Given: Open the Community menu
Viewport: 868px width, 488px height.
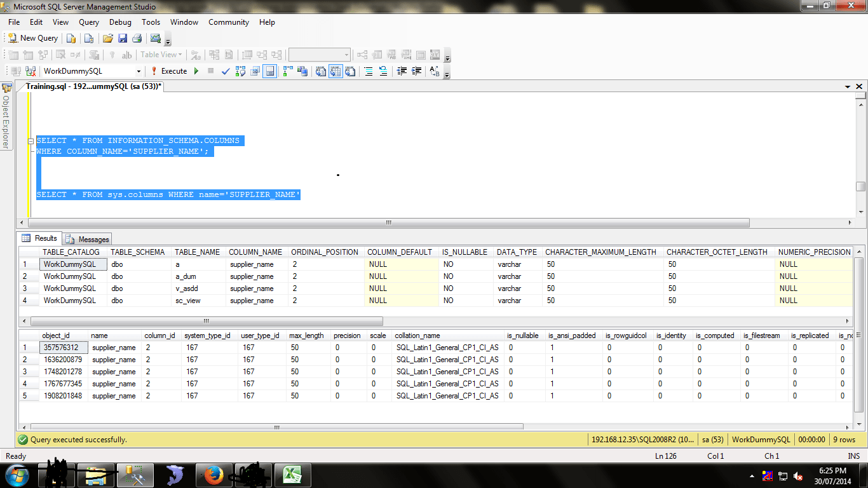Looking at the screenshot, I should tap(229, 22).
